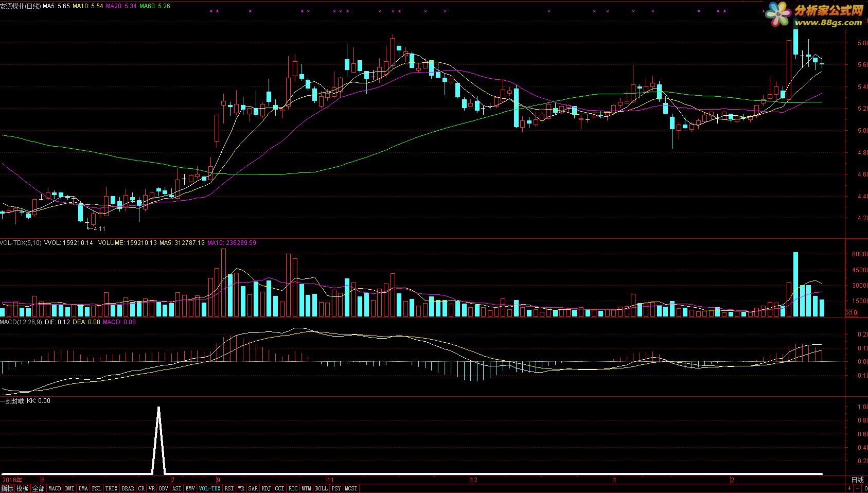Click the DIF: 0.12 value
The height and width of the screenshot is (493, 868).
57,322
